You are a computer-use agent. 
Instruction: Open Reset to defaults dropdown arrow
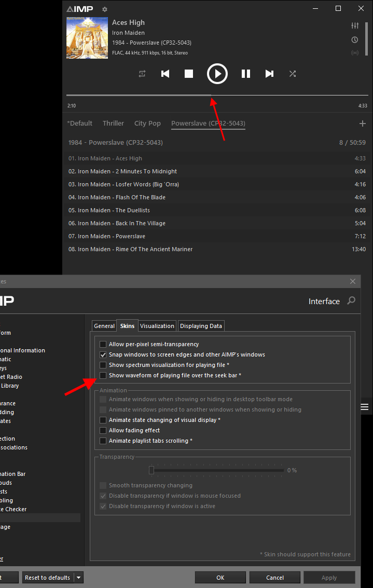(x=79, y=578)
